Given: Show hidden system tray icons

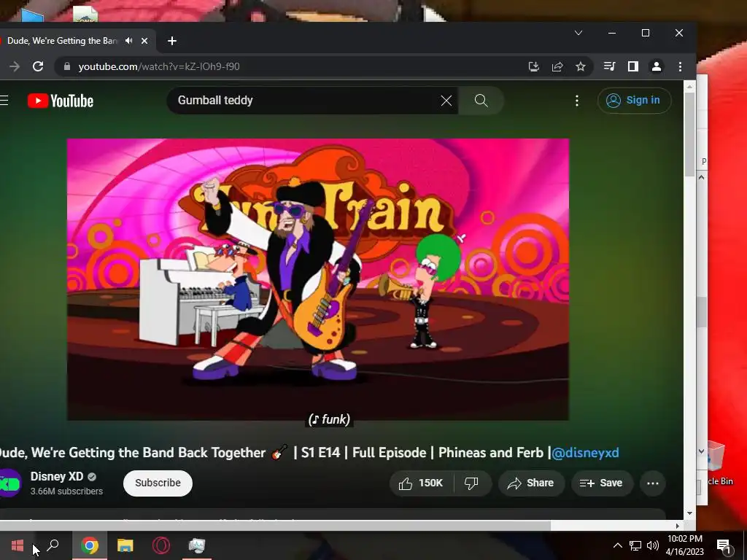Looking at the screenshot, I should pos(617,545).
